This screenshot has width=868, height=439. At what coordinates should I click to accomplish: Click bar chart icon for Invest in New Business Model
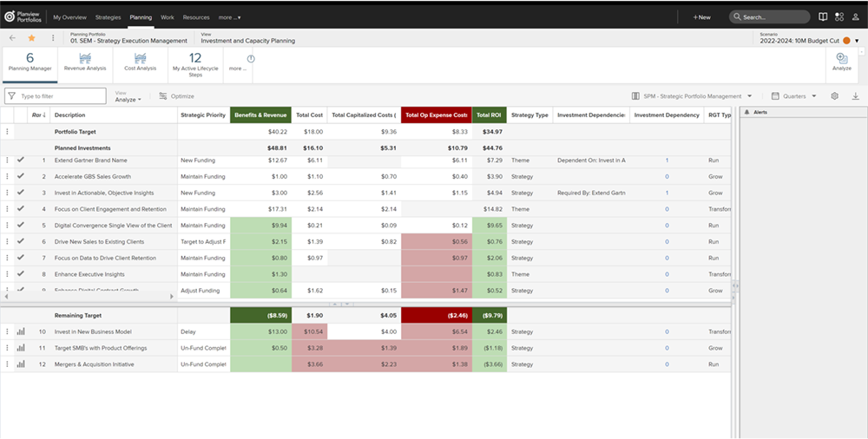click(x=20, y=331)
